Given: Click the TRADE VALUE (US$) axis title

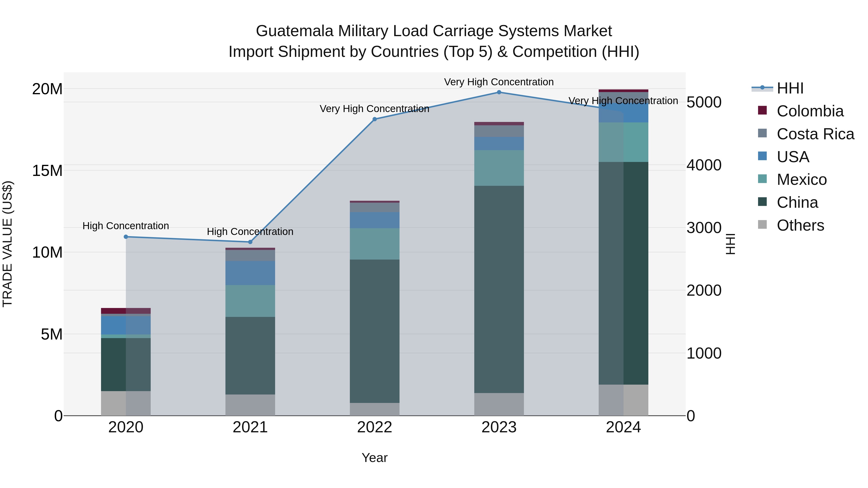Looking at the screenshot, I should [7, 244].
